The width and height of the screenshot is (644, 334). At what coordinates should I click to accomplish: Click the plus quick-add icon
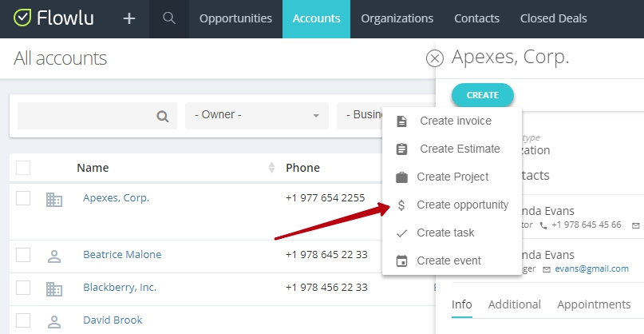(129, 18)
